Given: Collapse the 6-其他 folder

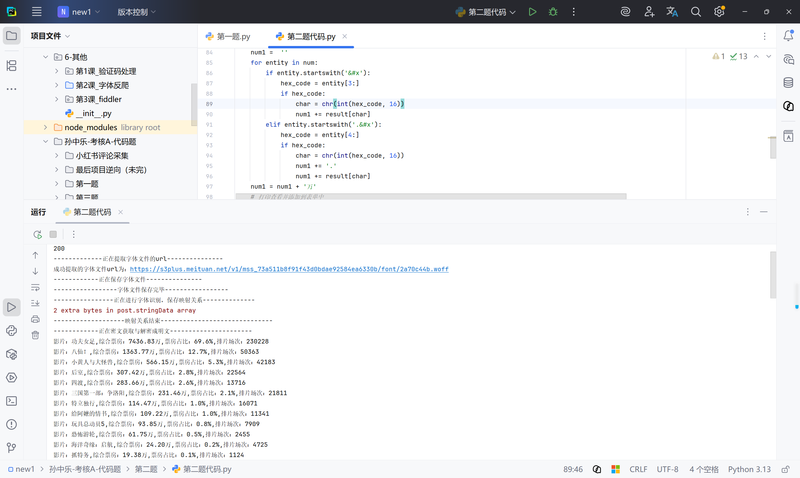Looking at the screenshot, I should tap(45, 57).
